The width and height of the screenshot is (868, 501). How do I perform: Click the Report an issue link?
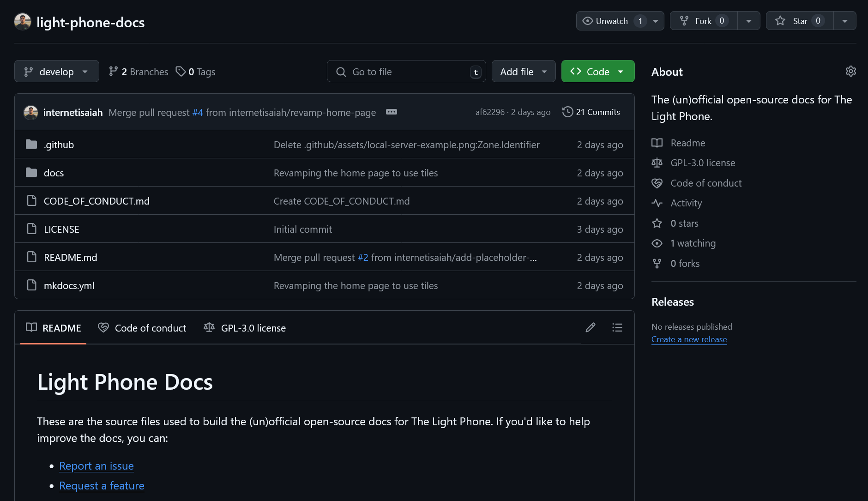[x=96, y=465]
